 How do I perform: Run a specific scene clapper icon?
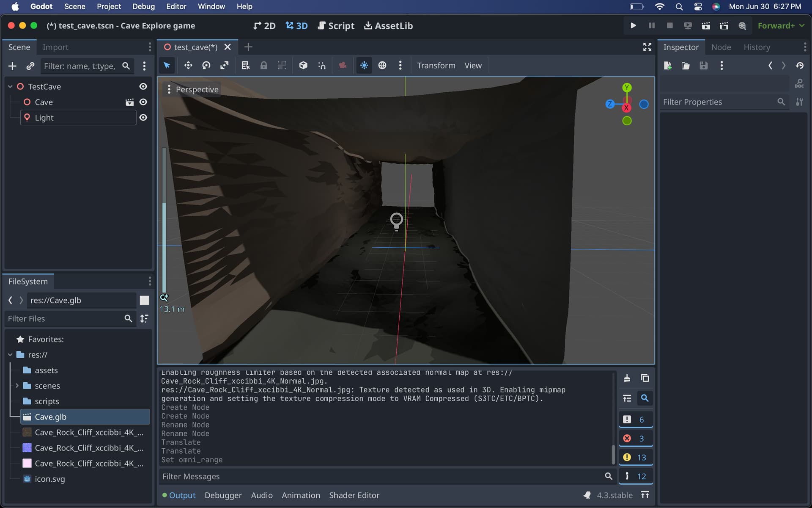(724, 26)
